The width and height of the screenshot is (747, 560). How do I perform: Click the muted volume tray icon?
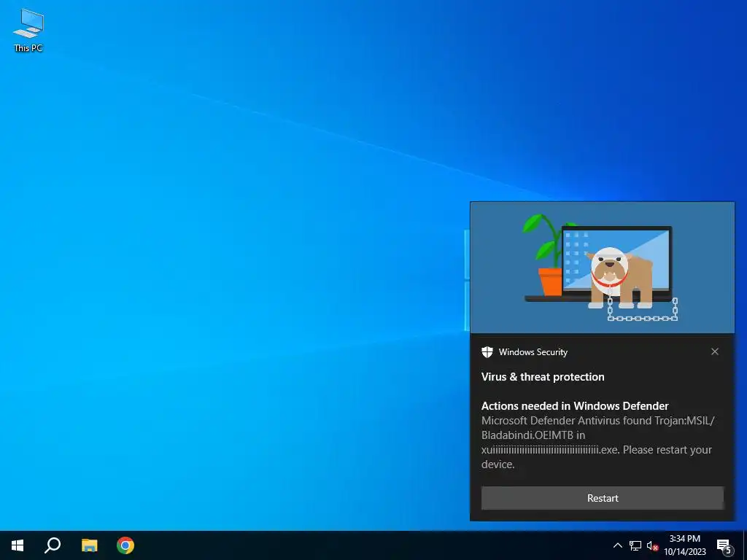[x=652, y=545]
